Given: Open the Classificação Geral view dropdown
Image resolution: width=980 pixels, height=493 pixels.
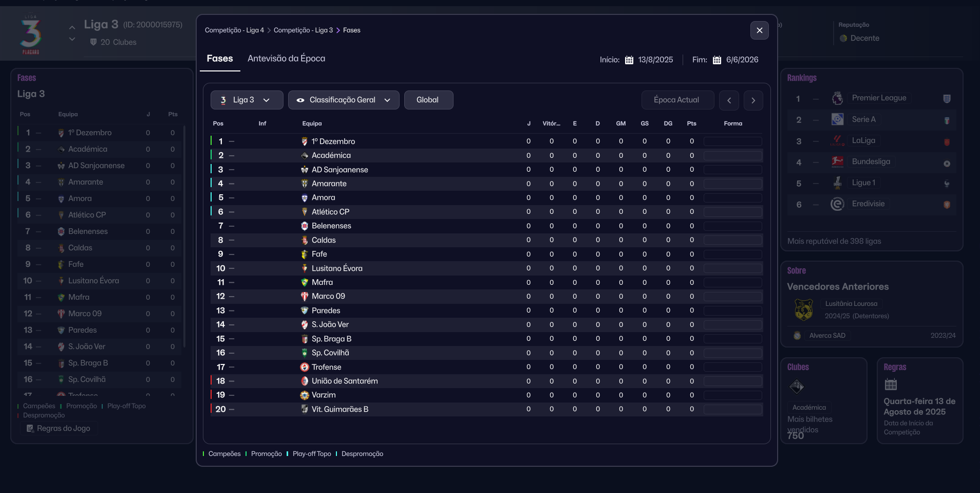Looking at the screenshot, I should point(344,100).
